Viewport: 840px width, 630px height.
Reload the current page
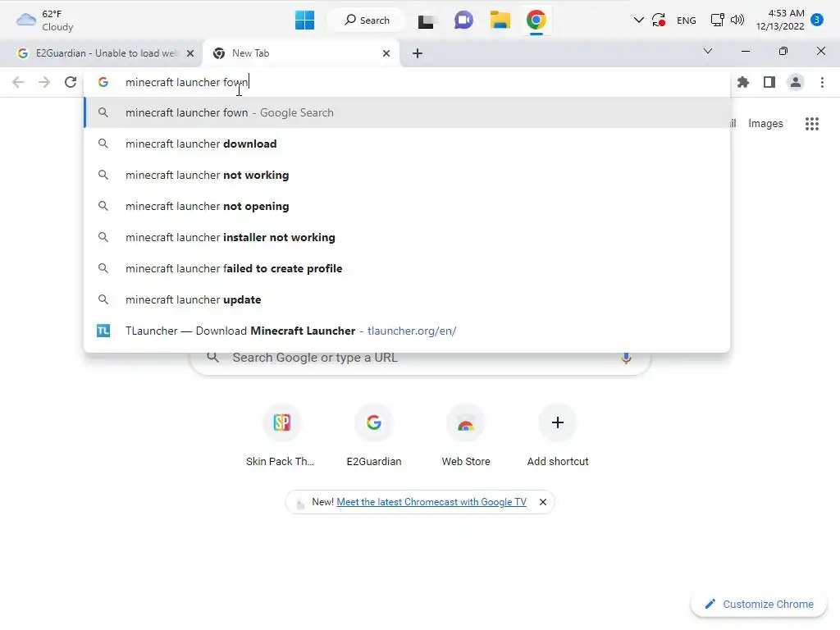[x=71, y=83]
